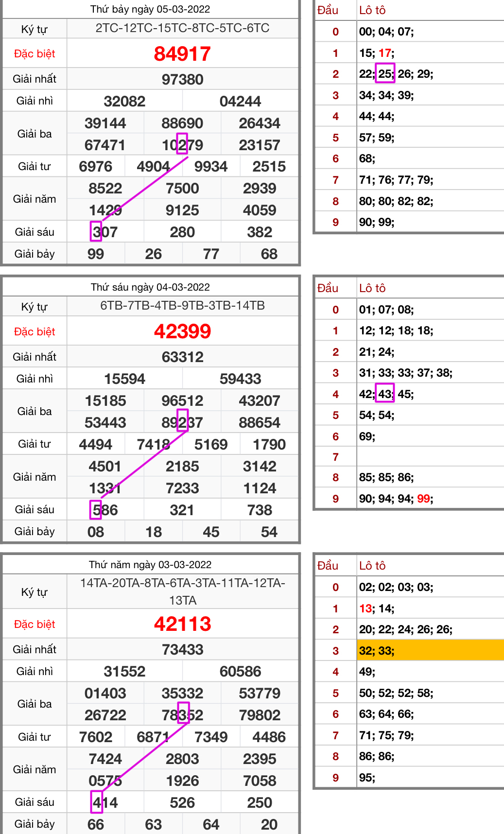
Task: Pick third prize number 88654
Action: click(260, 422)
